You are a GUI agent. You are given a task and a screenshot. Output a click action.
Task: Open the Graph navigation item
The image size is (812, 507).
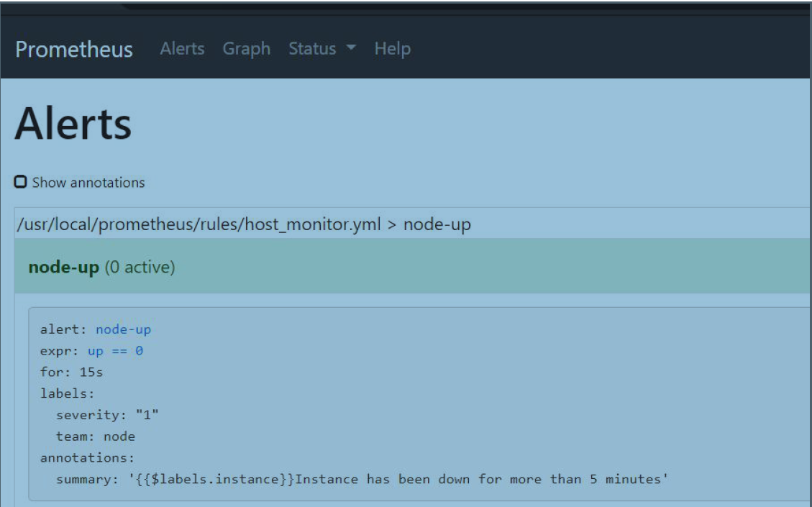(x=247, y=49)
